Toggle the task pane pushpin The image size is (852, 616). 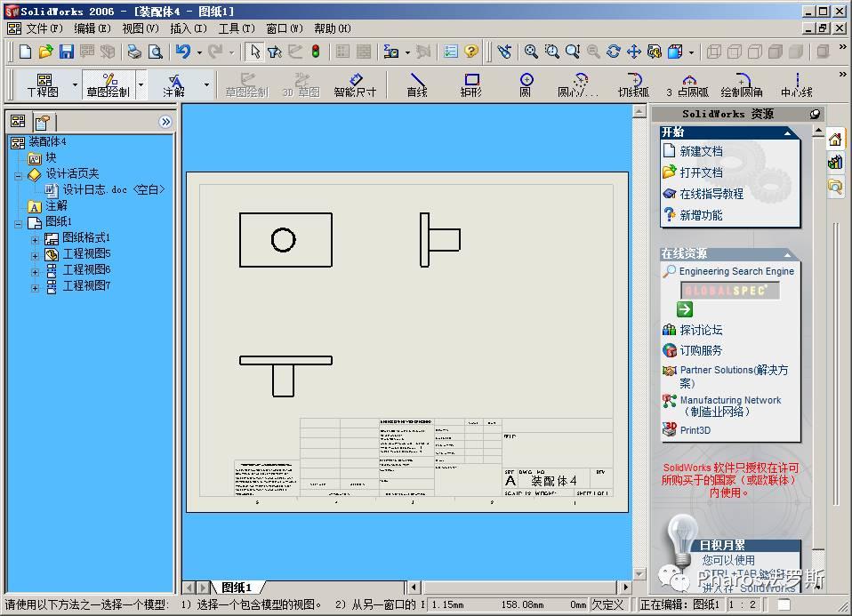(x=815, y=114)
